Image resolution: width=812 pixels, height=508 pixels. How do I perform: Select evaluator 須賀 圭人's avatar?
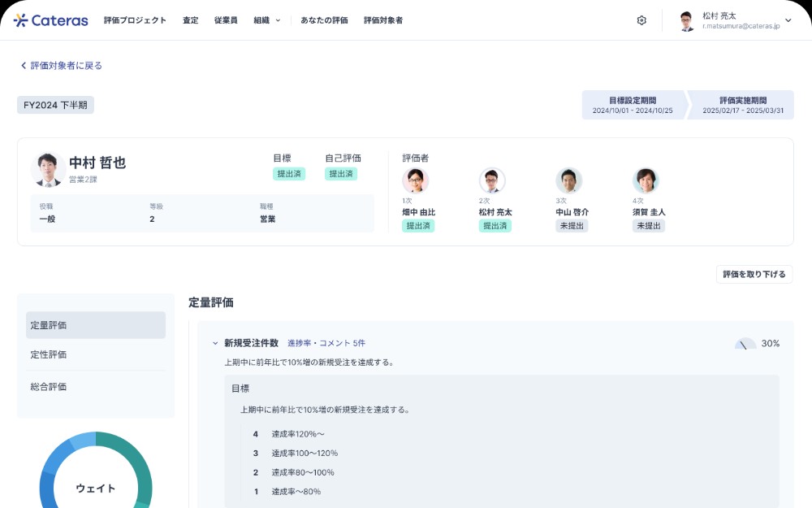tap(646, 180)
